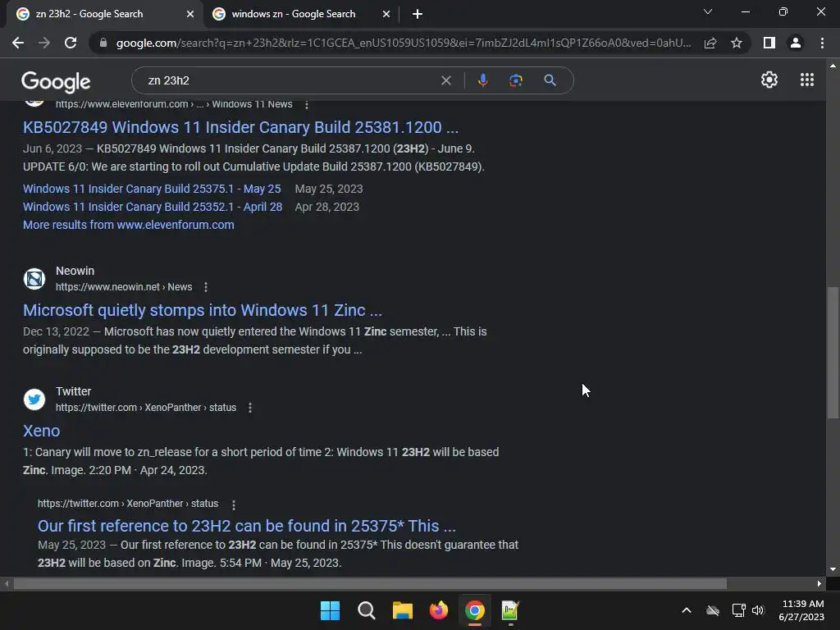Open options for Twitter Xeno result
Screen dimensions: 840x630
coord(249,408)
